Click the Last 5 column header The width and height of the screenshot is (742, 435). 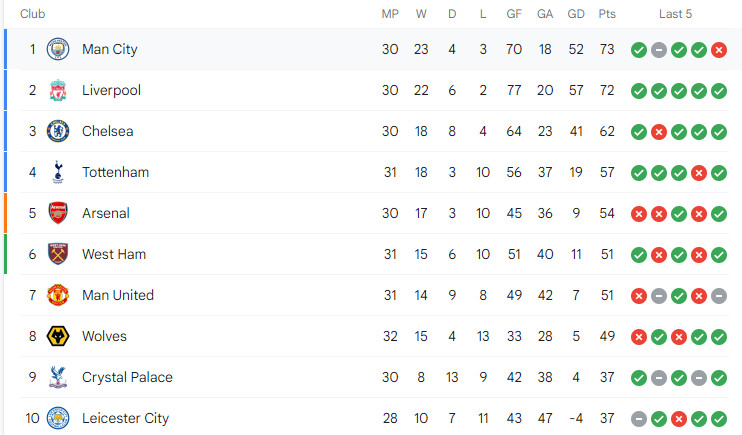click(x=676, y=14)
